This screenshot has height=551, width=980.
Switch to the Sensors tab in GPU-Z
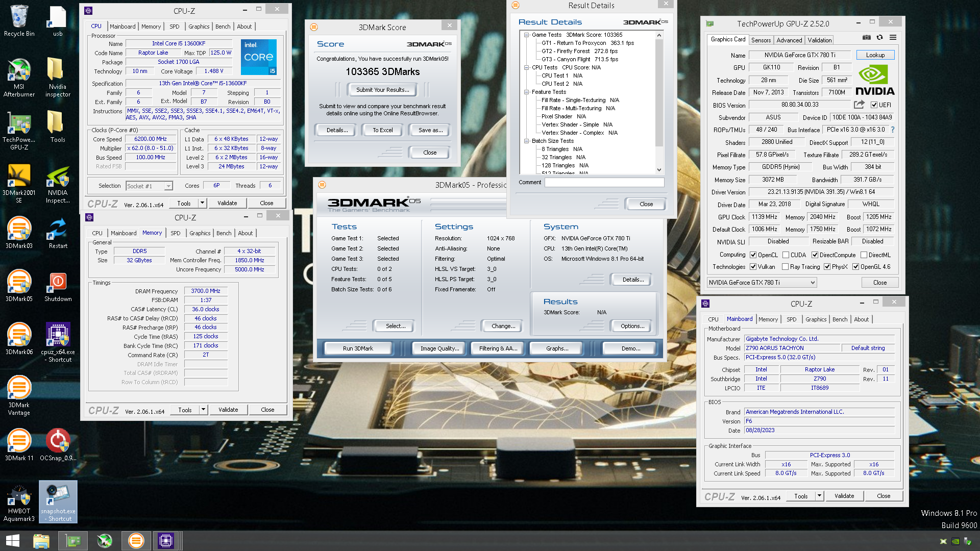tap(761, 40)
